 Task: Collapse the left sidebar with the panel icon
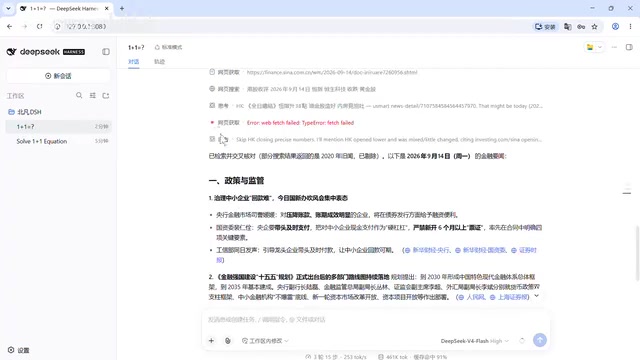click(x=106, y=52)
